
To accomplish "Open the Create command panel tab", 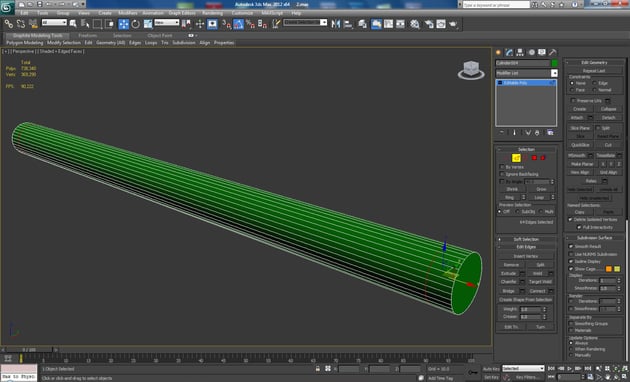I will tap(499, 52).
